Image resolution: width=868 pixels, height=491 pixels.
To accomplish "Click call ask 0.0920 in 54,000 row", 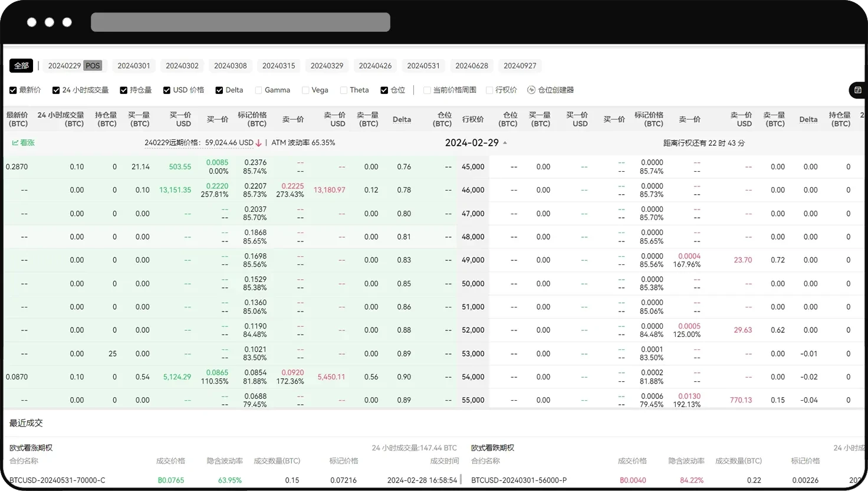I will pos(292,373).
